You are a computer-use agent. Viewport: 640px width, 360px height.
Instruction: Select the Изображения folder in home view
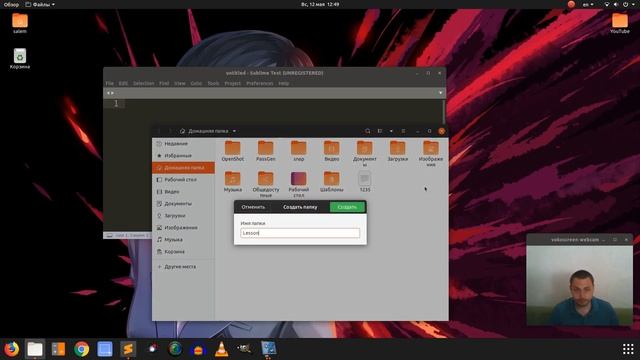(431, 153)
